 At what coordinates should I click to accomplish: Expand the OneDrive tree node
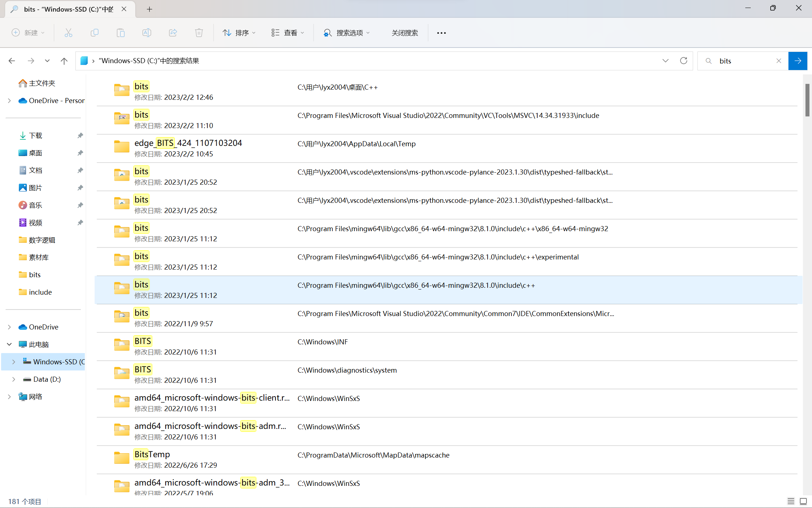[9, 327]
